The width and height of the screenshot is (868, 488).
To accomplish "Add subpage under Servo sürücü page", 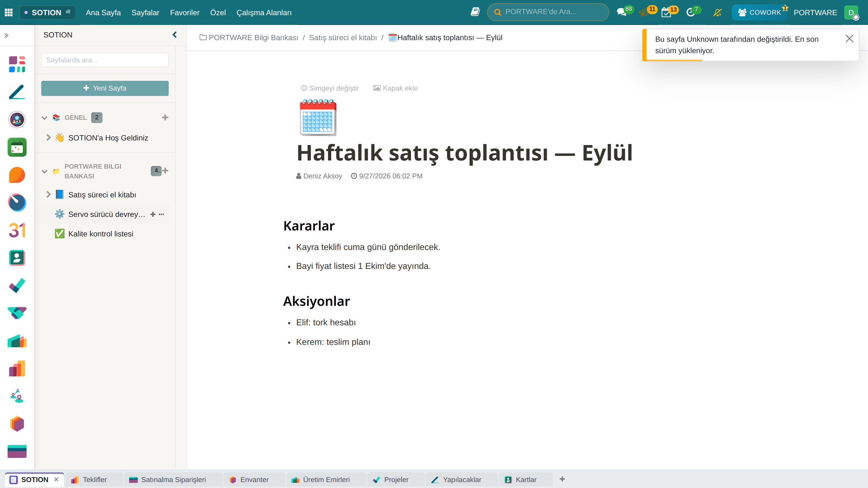I will 153,214.
